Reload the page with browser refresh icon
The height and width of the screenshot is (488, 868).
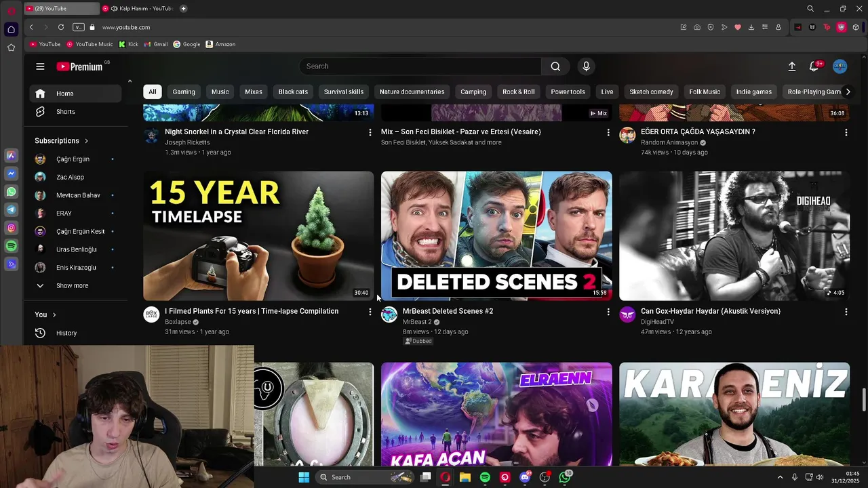coord(61,27)
